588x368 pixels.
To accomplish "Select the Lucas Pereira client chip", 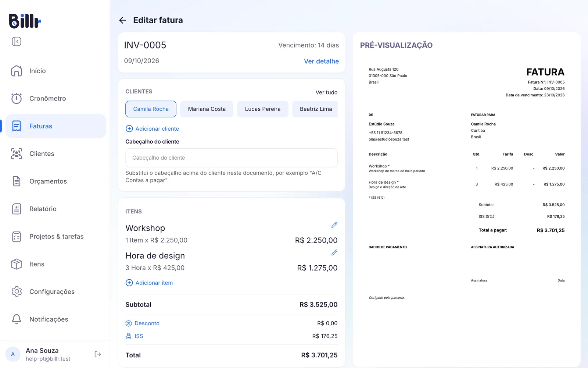I will point(263,109).
